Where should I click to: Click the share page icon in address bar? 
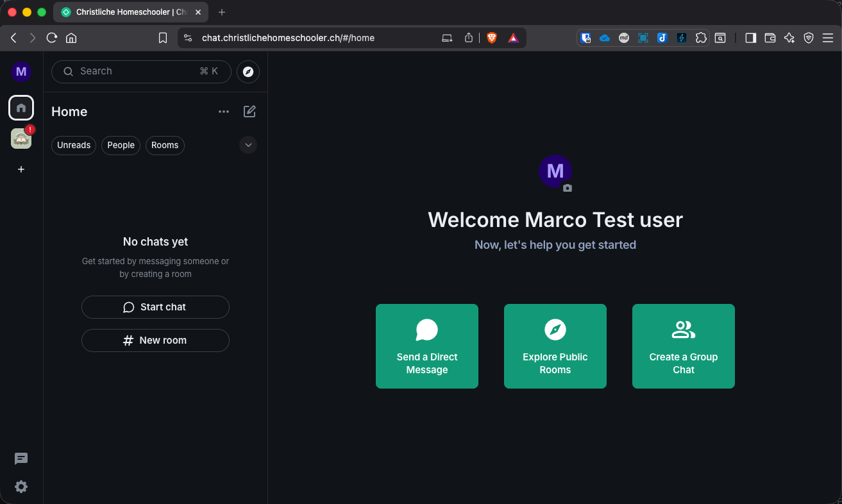pyautogui.click(x=469, y=38)
